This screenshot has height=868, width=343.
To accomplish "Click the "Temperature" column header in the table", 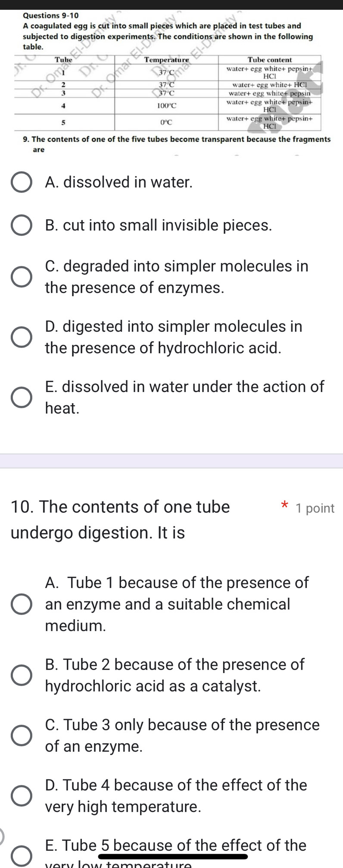I will coord(167,60).
